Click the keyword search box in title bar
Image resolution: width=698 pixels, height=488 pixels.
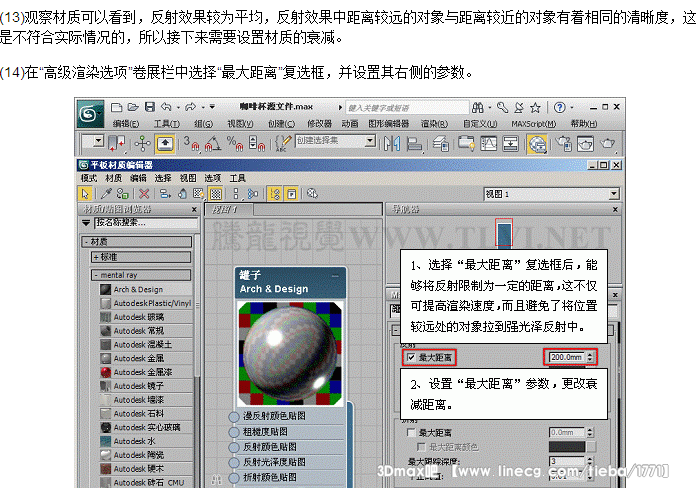click(407, 108)
